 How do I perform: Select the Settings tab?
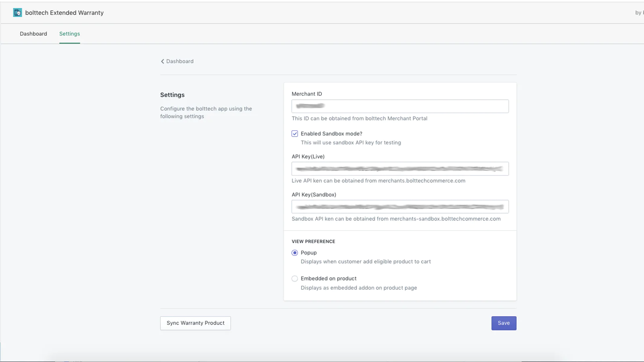point(70,34)
